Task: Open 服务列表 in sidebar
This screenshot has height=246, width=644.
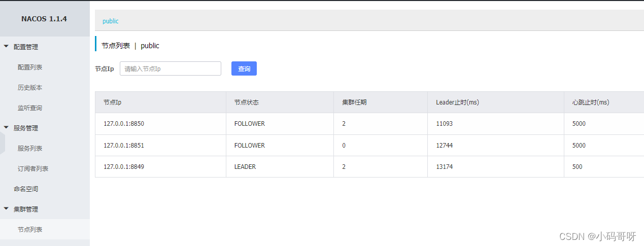Action: coord(30,148)
